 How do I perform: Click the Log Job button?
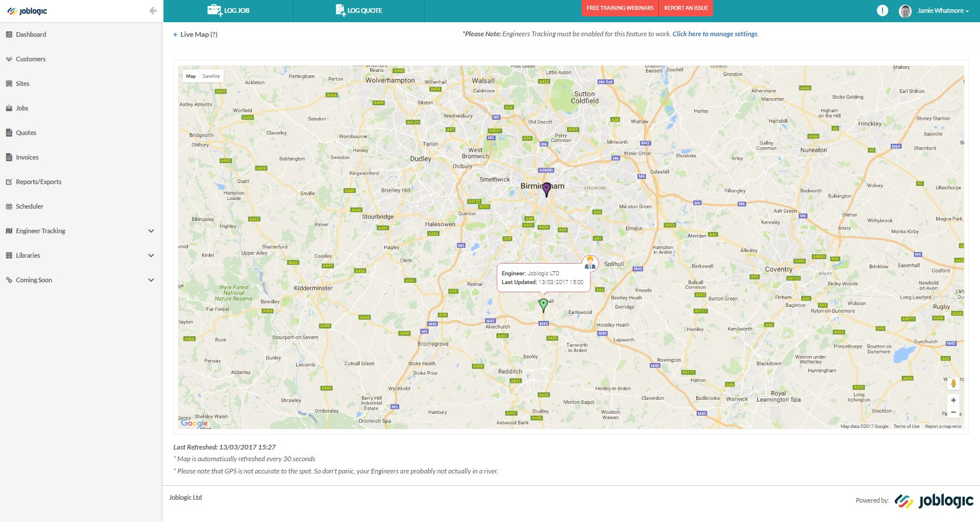(x=228, y=11)
